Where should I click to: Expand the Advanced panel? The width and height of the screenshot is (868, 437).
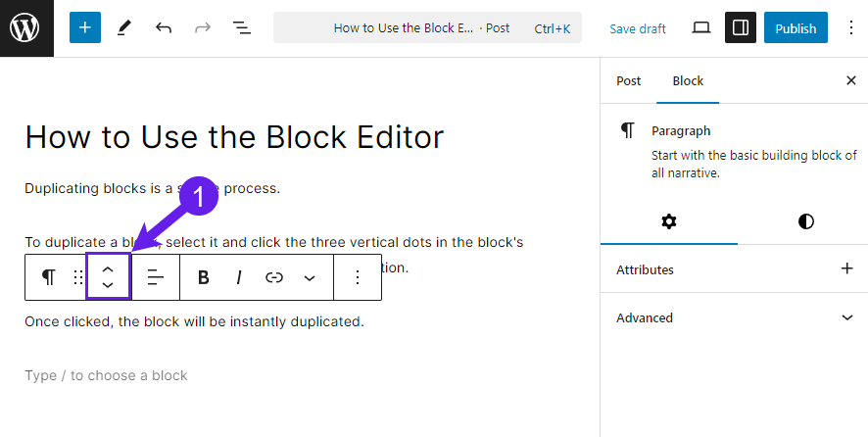click(x=734, y=317)
